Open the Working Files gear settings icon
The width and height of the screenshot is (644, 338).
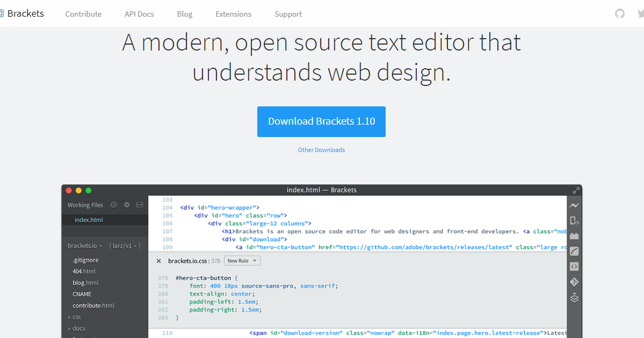[x=127, y=205]
